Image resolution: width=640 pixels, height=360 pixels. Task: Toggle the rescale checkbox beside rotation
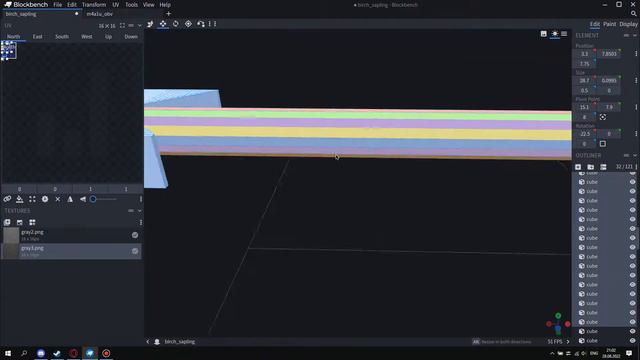tap(603, 144)
